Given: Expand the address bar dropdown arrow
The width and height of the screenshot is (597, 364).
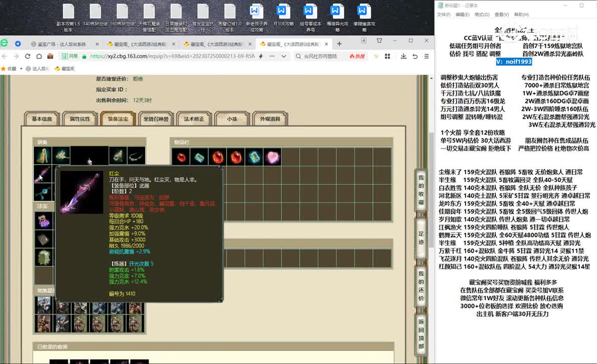Looking at the screenshot, I should click(x=284, y=56).
